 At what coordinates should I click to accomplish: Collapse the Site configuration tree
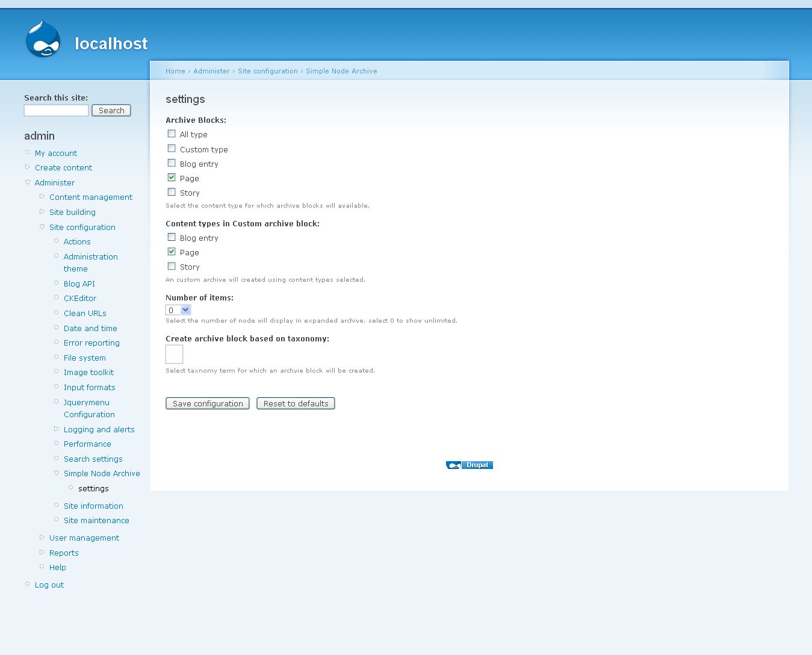click(x=42, y=227)
